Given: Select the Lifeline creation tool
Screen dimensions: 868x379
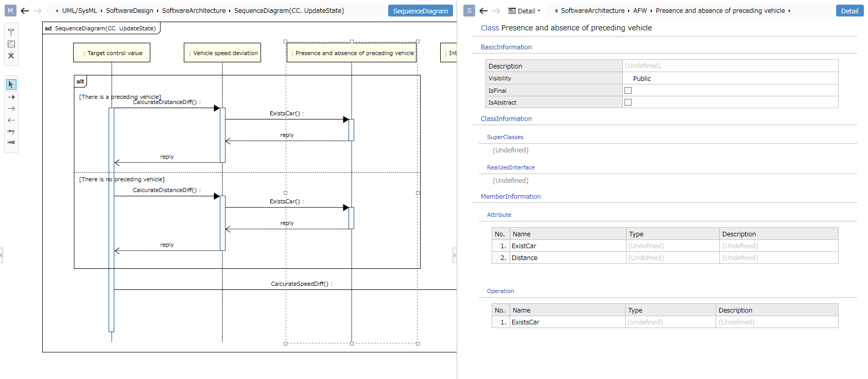Looking at the screenshot, I should point(11,32).
